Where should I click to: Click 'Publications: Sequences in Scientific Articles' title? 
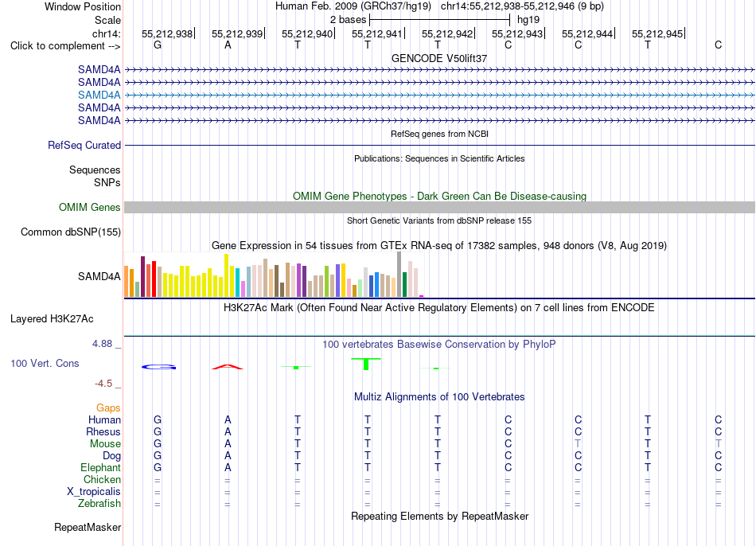439,158
